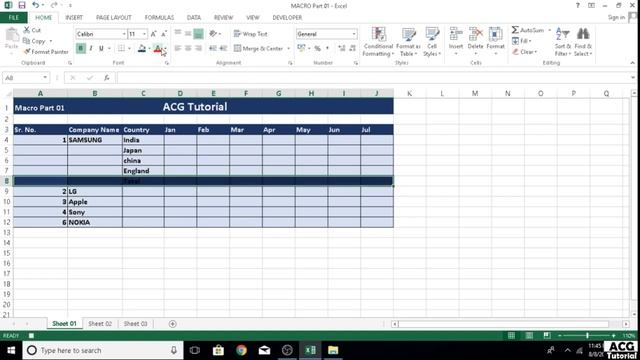
Task: Open Cell Styles gallery
Action: tap(432, 42)
